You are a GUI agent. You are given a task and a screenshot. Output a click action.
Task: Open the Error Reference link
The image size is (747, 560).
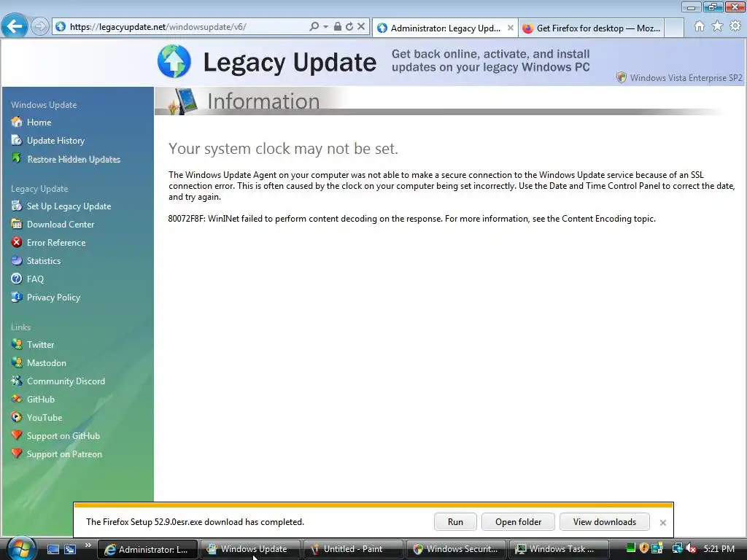click(x=56, y=242)
